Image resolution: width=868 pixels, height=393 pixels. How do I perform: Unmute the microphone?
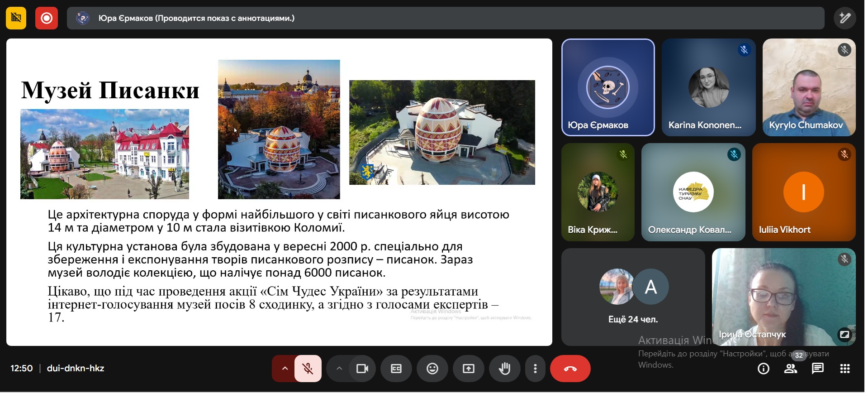(308, 369)
